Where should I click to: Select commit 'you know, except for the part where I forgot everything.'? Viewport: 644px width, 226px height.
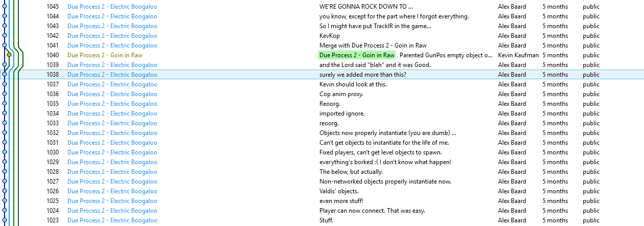(x=394, y=16)
